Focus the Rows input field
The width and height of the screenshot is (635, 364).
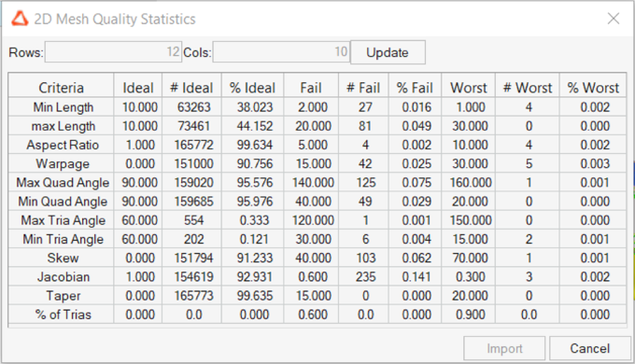[x=113, y=52]
